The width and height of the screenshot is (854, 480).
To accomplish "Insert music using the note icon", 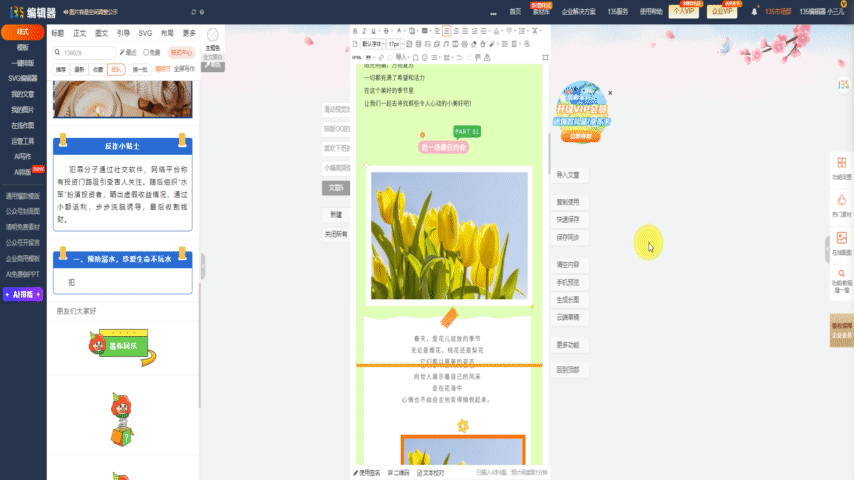I will (446, 44).
